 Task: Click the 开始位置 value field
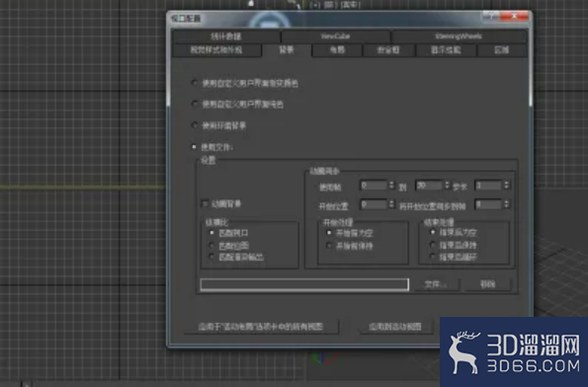pos(374,204)
